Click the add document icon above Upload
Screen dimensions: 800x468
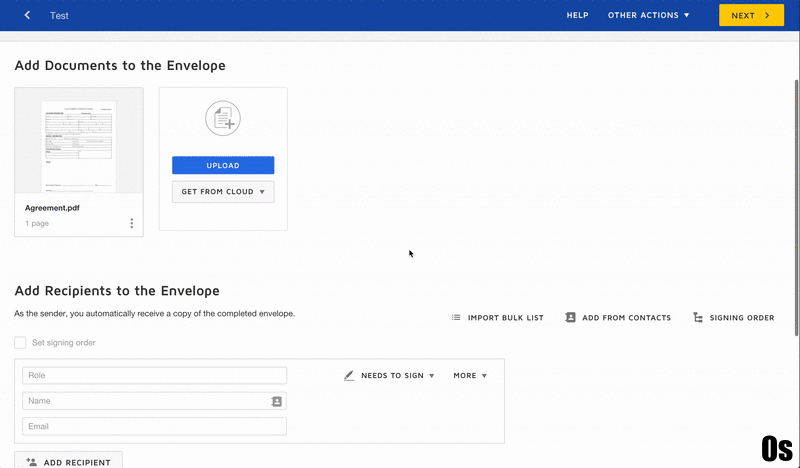coord(223,119)
